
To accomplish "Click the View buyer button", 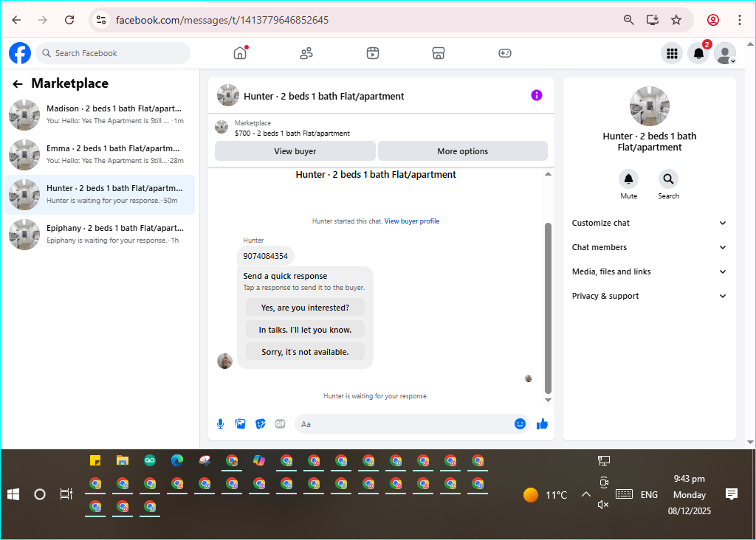I will point(295,151).
